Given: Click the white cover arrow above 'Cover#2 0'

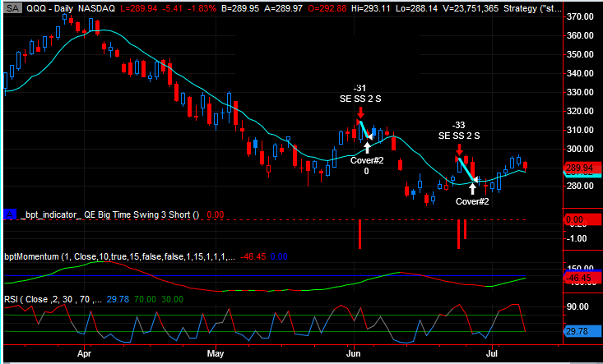Looking at the screenshot, I should tap(367, 147).
